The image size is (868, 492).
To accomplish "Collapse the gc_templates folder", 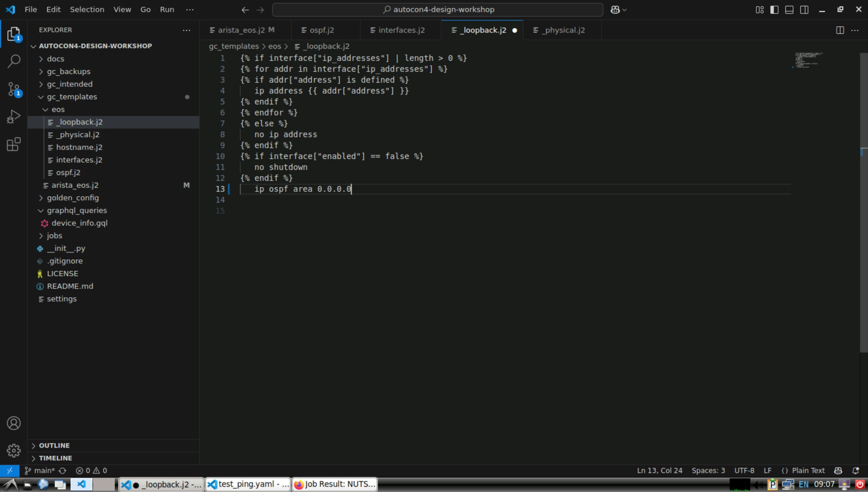I will [72, 97].
